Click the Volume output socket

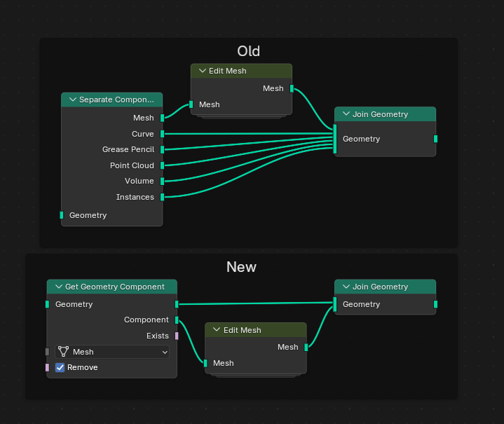[x=163, y=182]
